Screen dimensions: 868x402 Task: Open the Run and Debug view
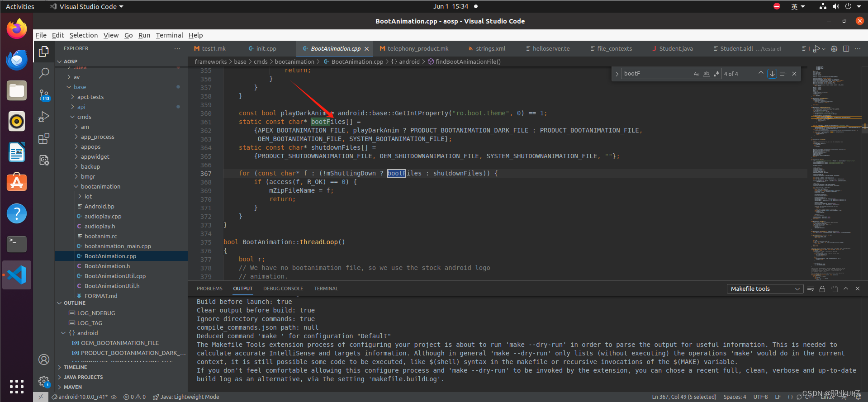(44, 117)
